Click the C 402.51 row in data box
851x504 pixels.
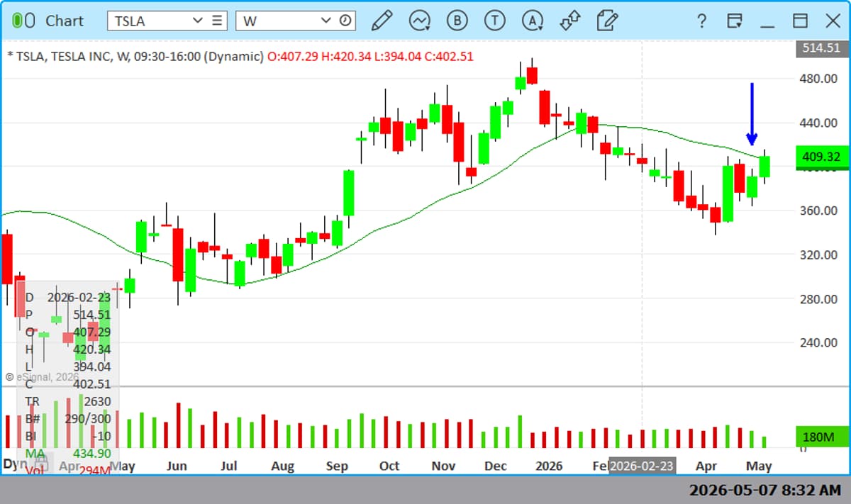[x=68, y=384]
